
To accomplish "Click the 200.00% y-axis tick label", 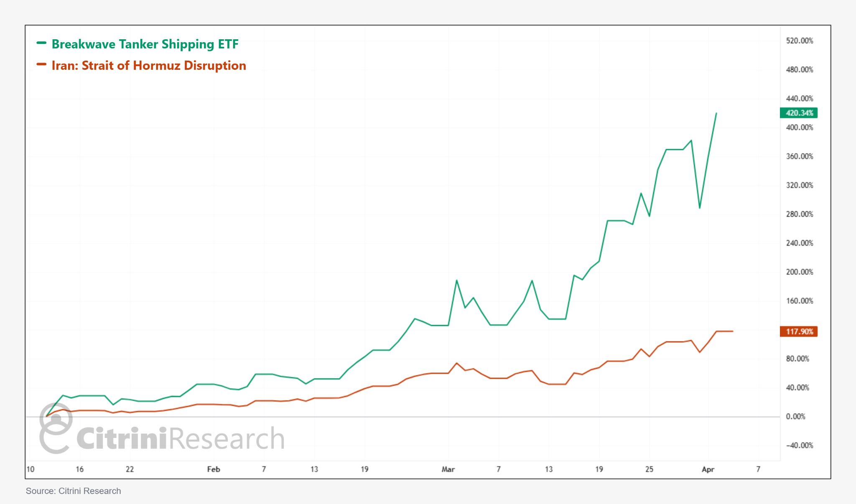I will [799, 272].
